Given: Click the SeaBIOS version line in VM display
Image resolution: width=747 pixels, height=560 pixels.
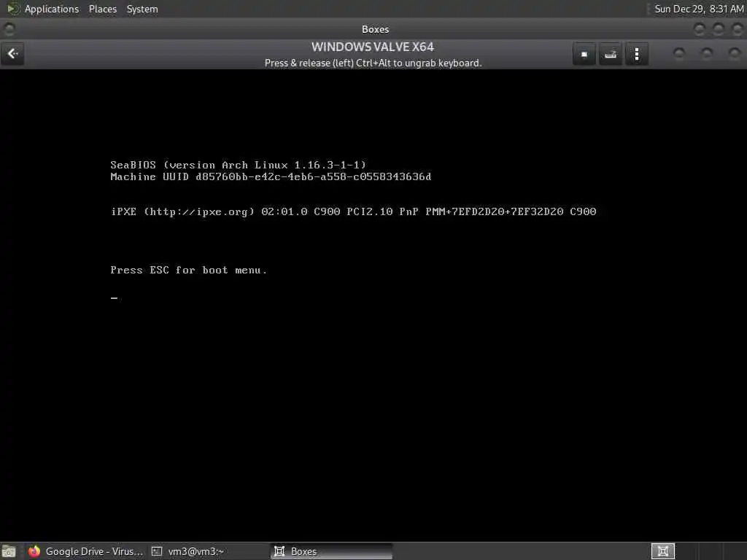Looking at the screenshot, I should [x=239, y=165].
